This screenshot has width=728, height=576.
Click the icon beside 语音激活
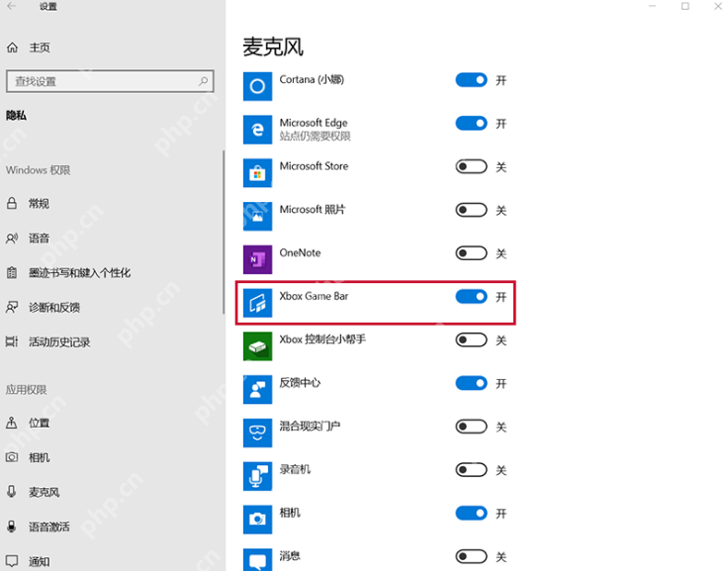point(12,527)
